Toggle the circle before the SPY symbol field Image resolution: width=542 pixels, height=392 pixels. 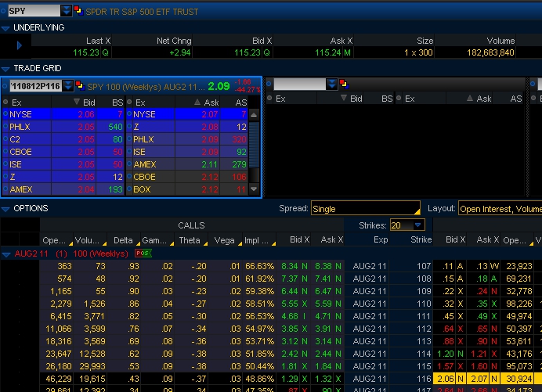click(x=3, y=11)
